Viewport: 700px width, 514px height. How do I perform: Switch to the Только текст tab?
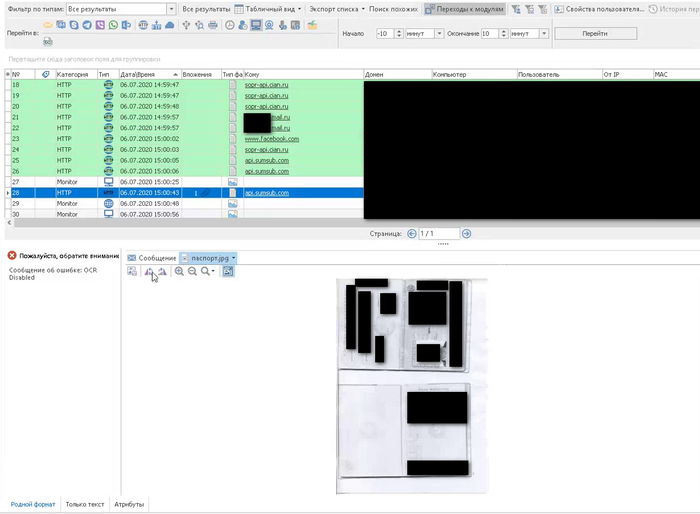tap(85, 504)
